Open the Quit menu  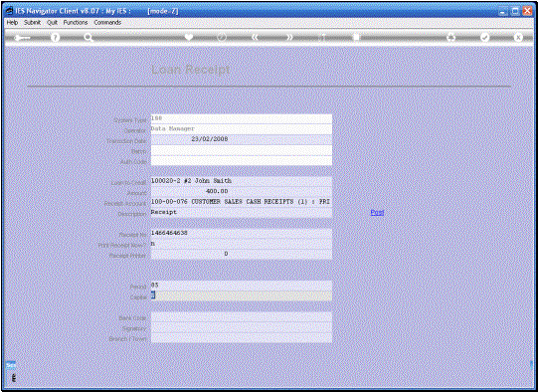(x=52, y=22)
